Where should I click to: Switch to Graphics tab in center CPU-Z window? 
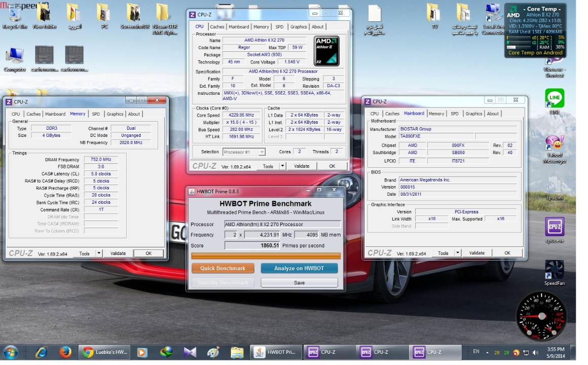point(299,27)
